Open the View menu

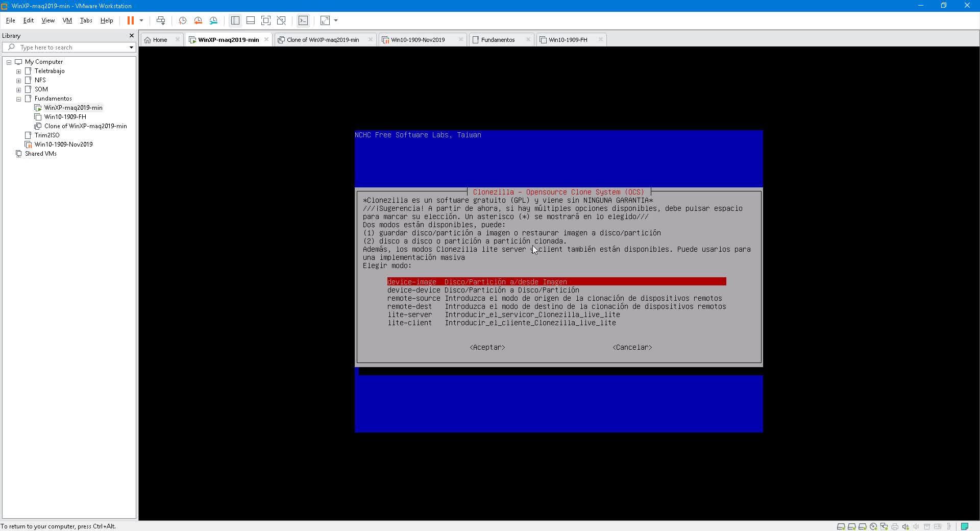pos(48,20)
